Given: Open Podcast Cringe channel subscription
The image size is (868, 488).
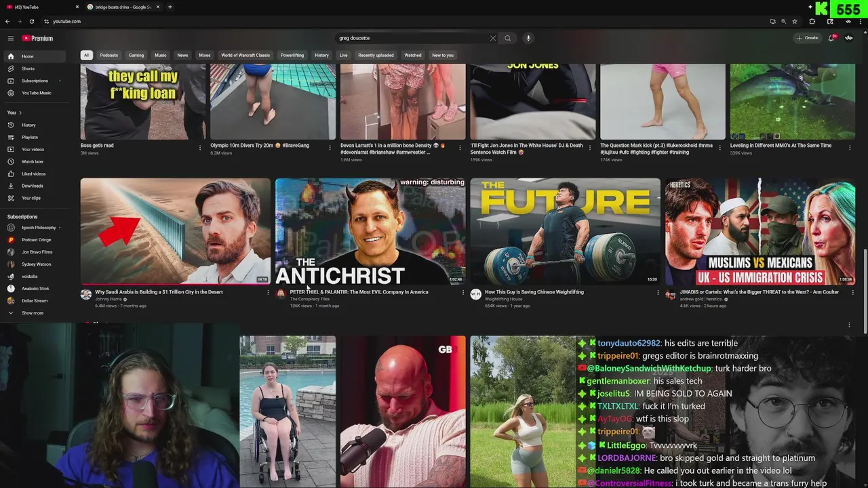Looking at the screenshot, I should pos(34,240).
